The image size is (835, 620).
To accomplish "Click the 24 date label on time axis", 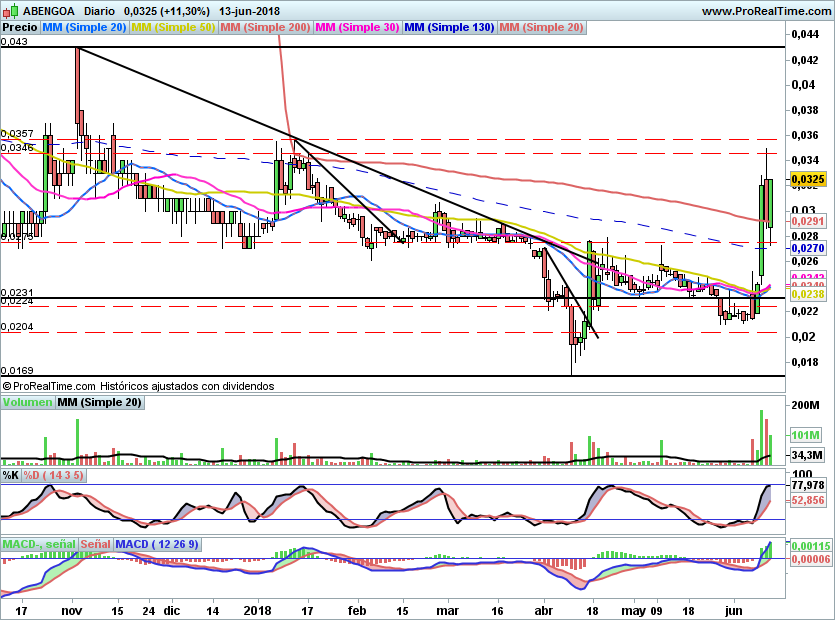I will click(x=149, y=610).
